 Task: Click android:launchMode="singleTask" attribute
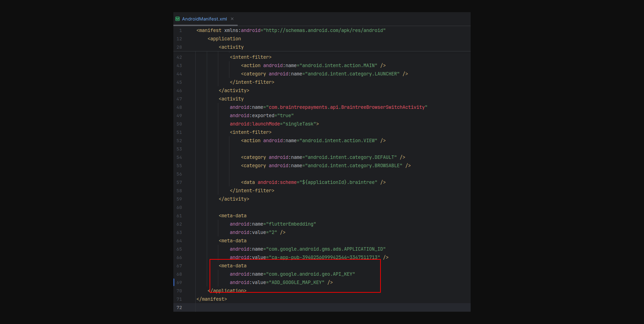tap(273, 124)
